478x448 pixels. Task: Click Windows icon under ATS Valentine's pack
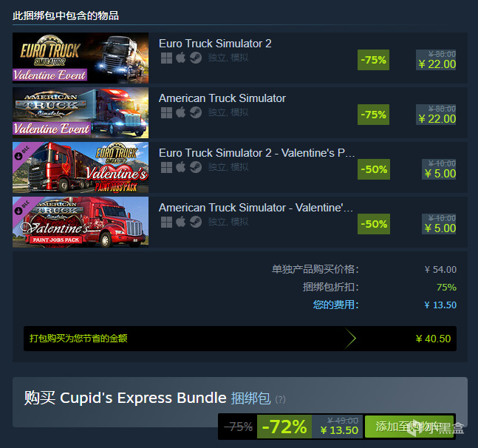click(166, 222)
